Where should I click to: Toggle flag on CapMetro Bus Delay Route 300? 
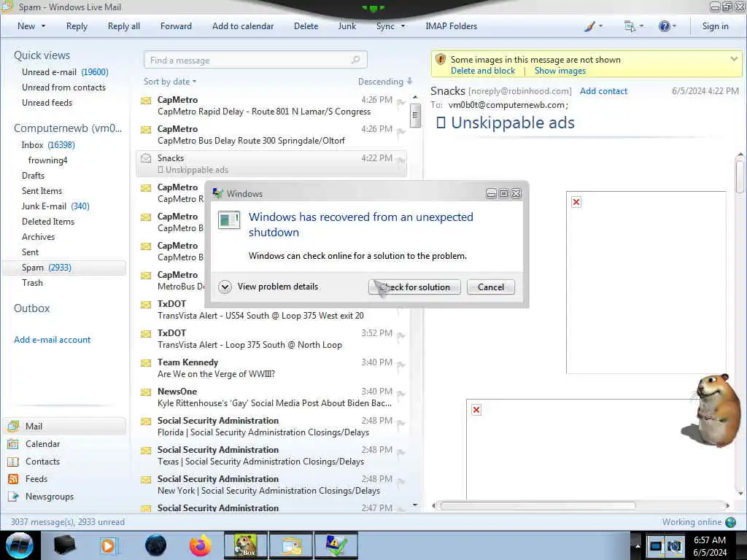pyautogui.click(x=400, y=132)
